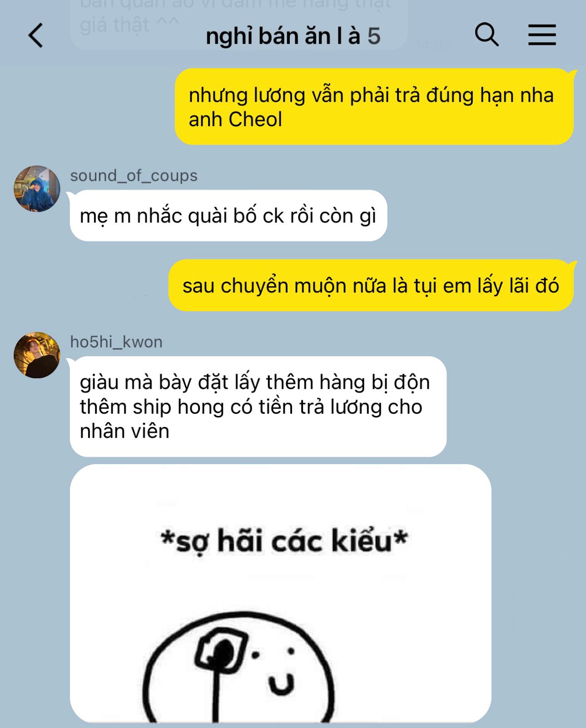Screen dimensions: 586x728
Task: Tap the member count 5 in the header
Action: pyautogui.click(x=374, y=36)
